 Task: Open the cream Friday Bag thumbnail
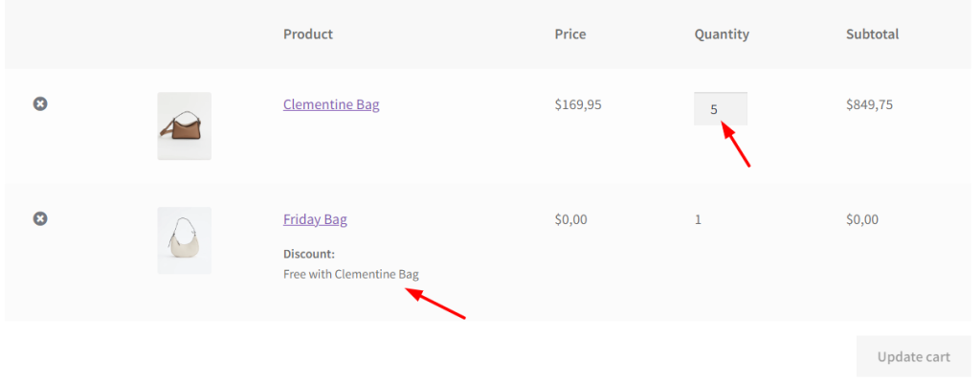pos(185,240)
